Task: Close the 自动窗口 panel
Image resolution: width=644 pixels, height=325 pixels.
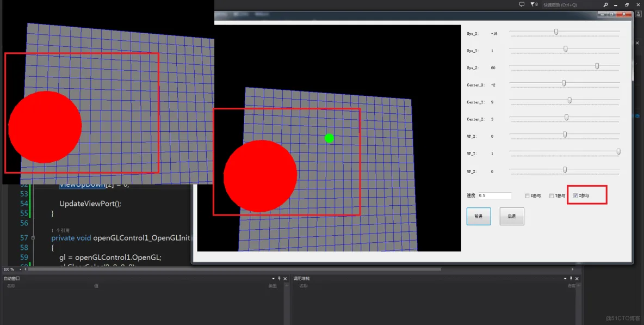Action: tap(285, 279)
